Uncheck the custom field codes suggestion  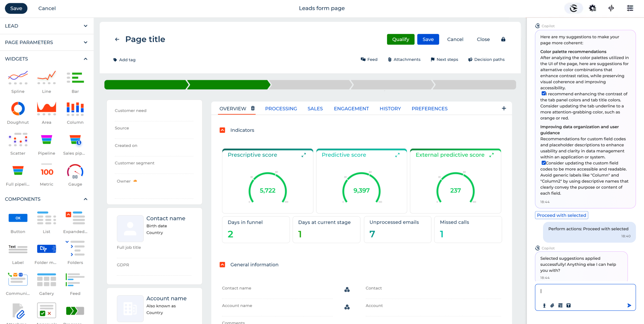coord(544,163)
